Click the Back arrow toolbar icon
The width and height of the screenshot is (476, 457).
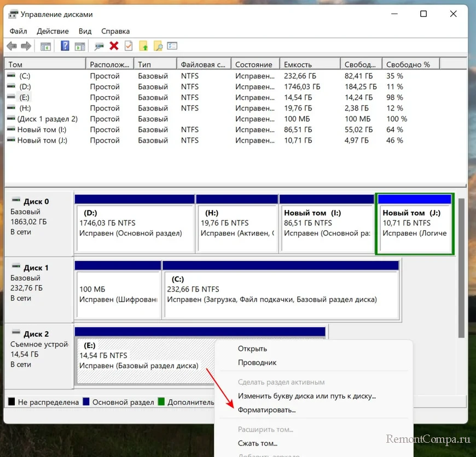point(11,46)
